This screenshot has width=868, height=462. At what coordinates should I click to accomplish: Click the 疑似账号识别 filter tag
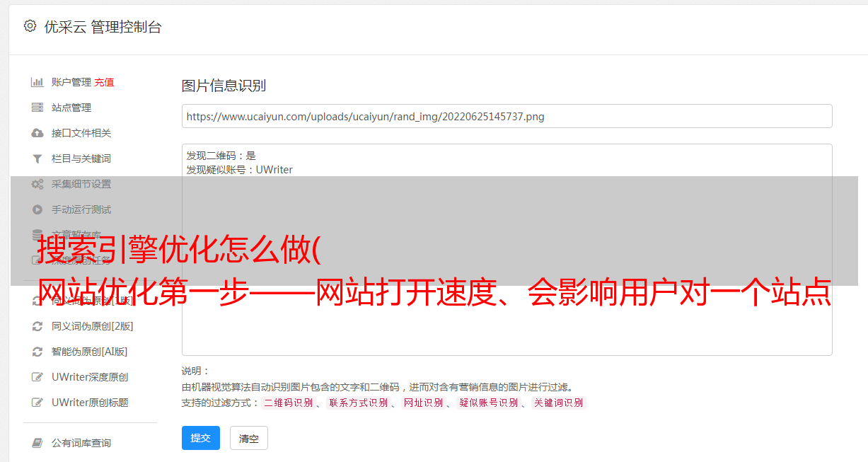point(488,403)
